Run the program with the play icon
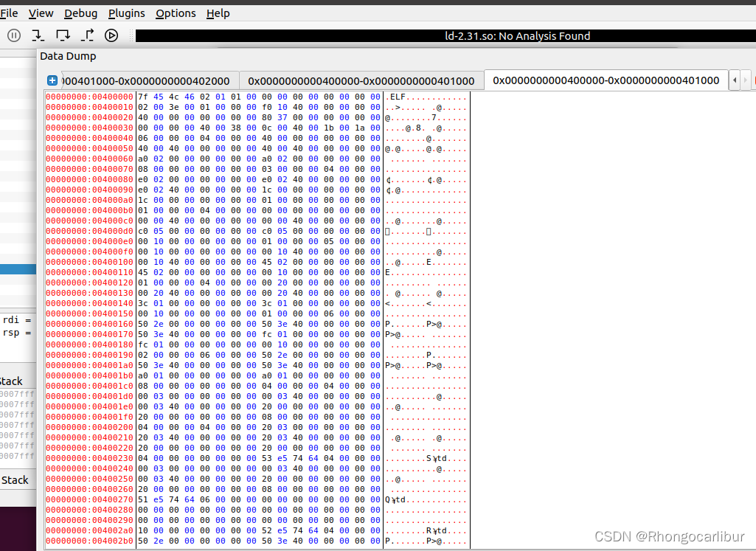This screenshot has width=756, height=551. point(111,35)
